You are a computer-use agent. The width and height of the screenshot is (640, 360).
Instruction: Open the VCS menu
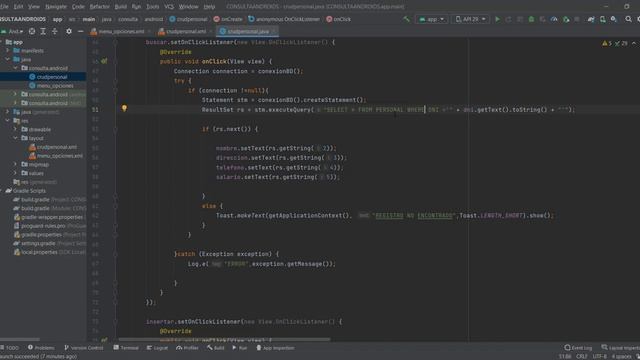pos(169,7)
